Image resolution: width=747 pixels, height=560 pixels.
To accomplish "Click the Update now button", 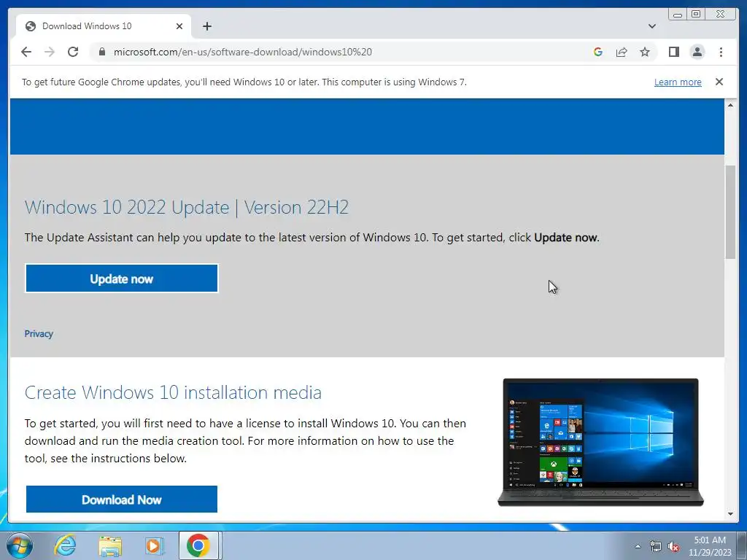I will (x=122, y=279).
